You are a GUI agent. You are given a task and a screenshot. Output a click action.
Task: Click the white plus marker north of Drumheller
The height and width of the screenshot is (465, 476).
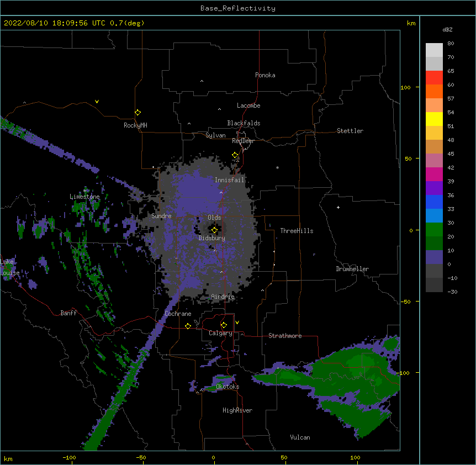click(338, 207)
